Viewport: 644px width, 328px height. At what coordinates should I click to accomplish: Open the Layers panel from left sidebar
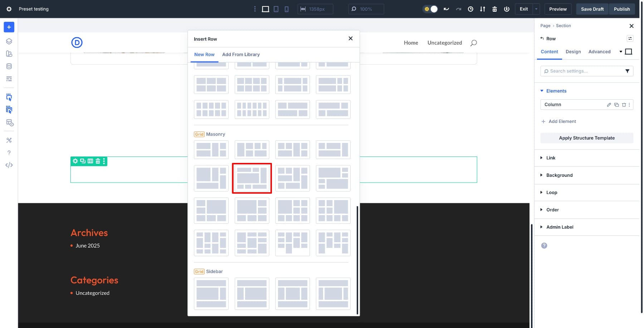click(9, 41)
